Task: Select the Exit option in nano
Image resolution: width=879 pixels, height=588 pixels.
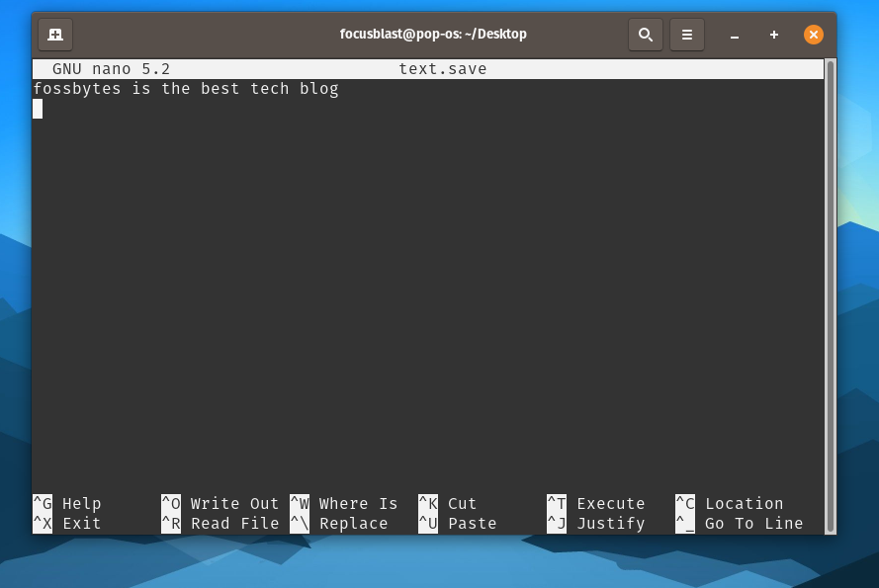Action: click(x=62, y=523)
